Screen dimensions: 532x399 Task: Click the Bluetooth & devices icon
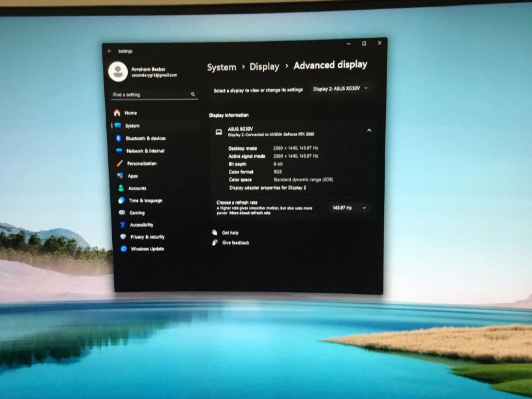(x=118, y=138)
